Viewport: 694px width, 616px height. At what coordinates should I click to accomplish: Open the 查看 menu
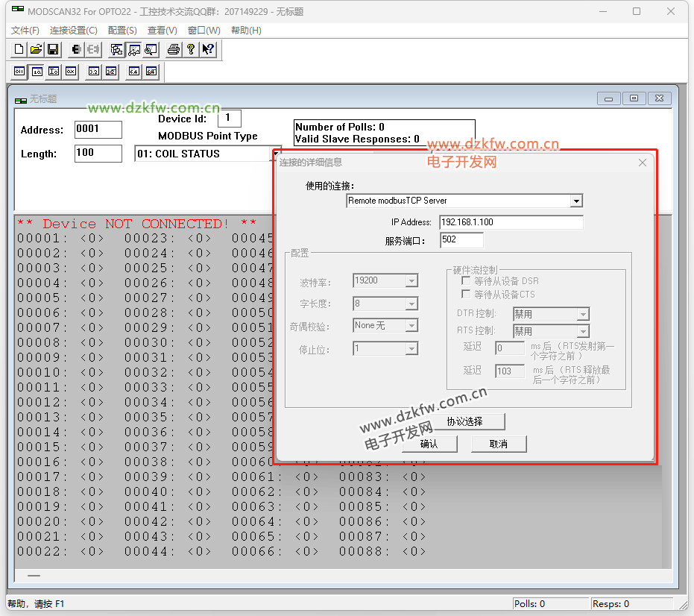[x=162, y=31]
